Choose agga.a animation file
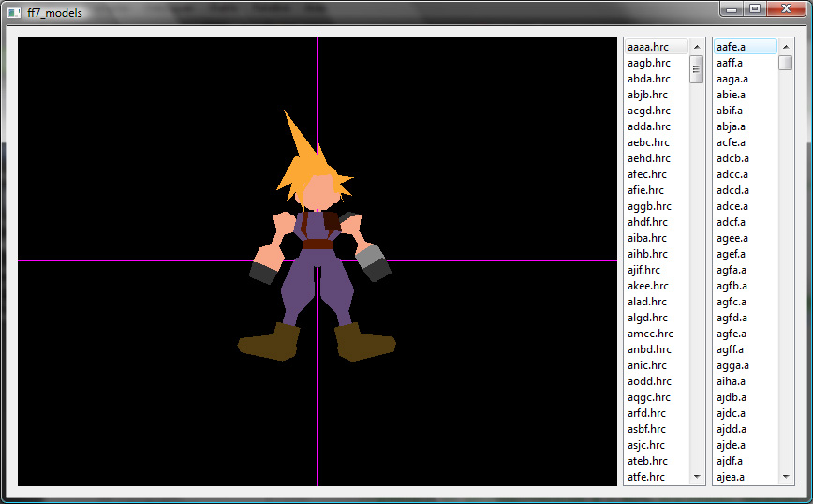This screenshot has width=813, height=504. (x=746, y=365)
